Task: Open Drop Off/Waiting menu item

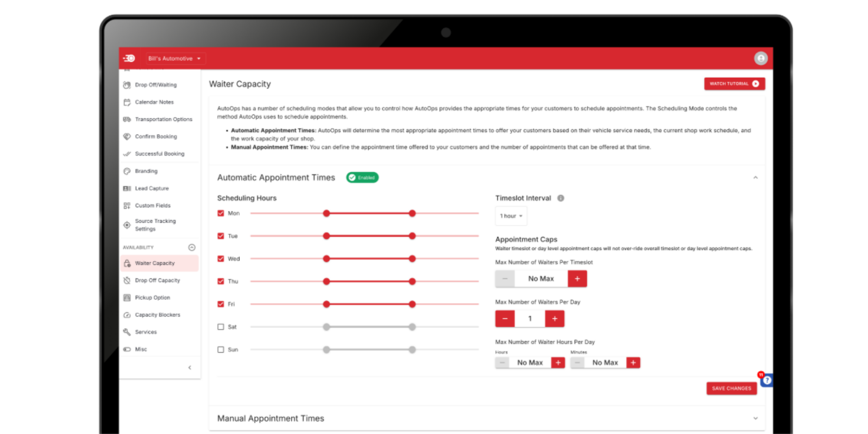Action: [159, 85]
